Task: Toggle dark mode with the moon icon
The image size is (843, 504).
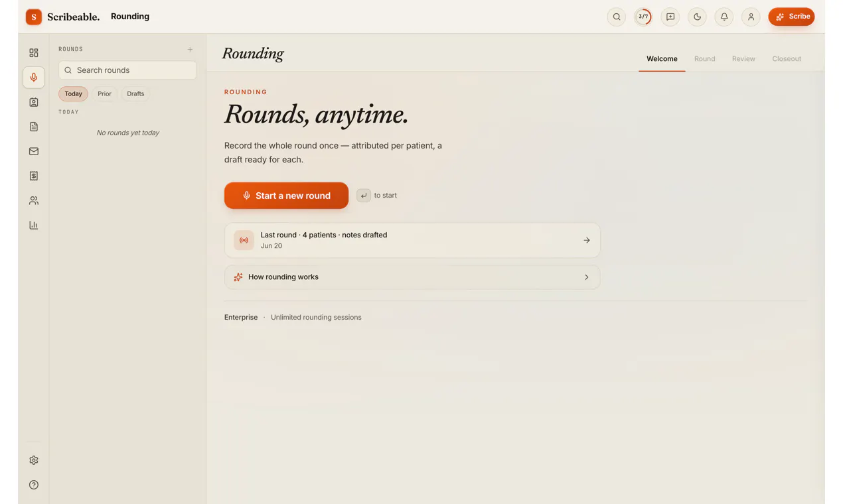Action: [697, 17]
